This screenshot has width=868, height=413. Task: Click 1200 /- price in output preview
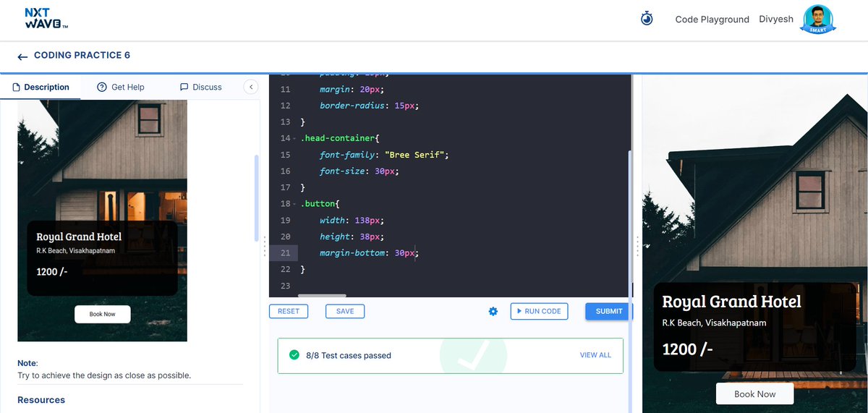tap(688, 349)
